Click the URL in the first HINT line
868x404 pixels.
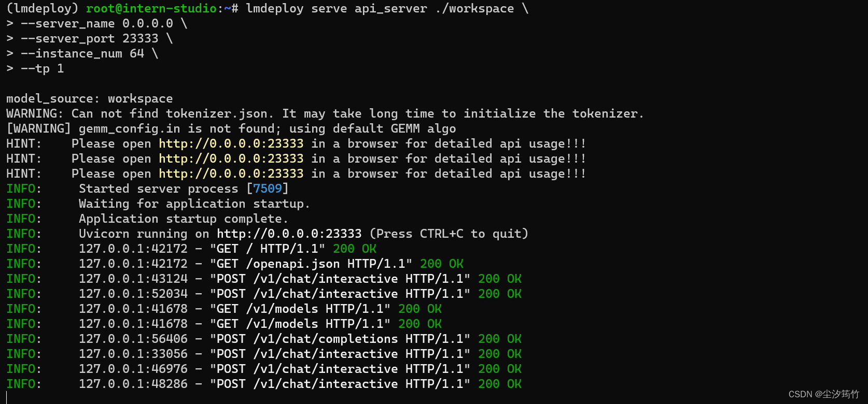pos(231,143)
